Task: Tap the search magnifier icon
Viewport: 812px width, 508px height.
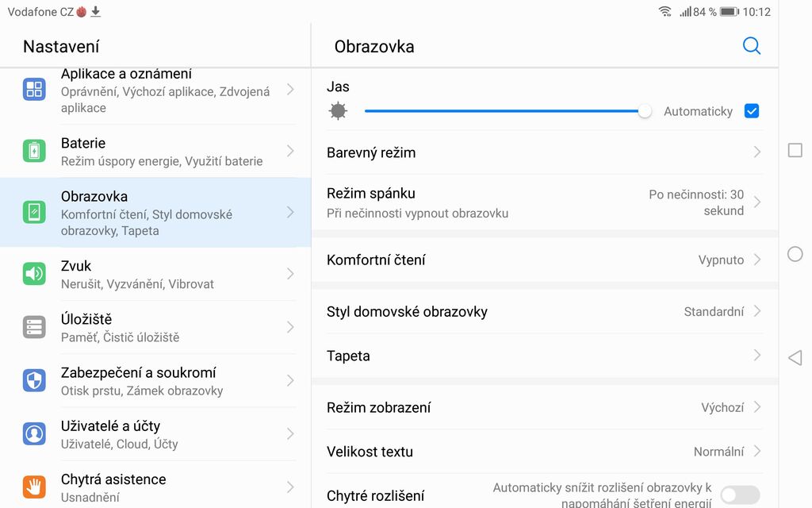Action: pyautogui.click(x=751, y=46)
